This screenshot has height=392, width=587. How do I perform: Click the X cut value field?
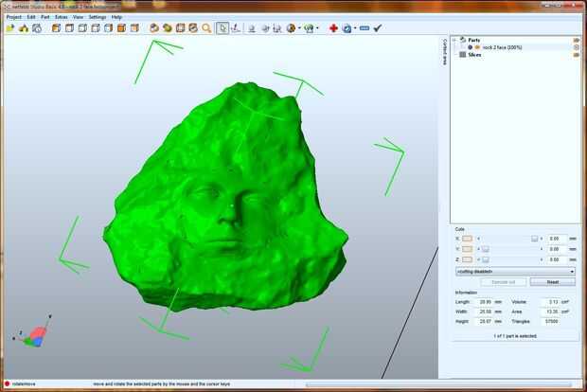click(557, 239)
